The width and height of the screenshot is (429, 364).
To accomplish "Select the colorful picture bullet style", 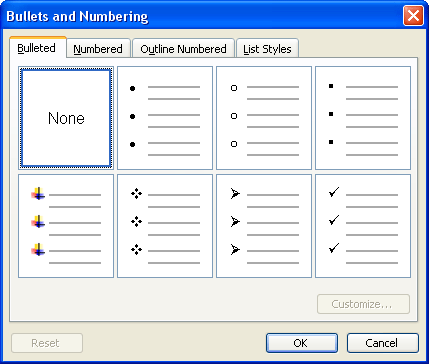I will (x=66, y=226).
